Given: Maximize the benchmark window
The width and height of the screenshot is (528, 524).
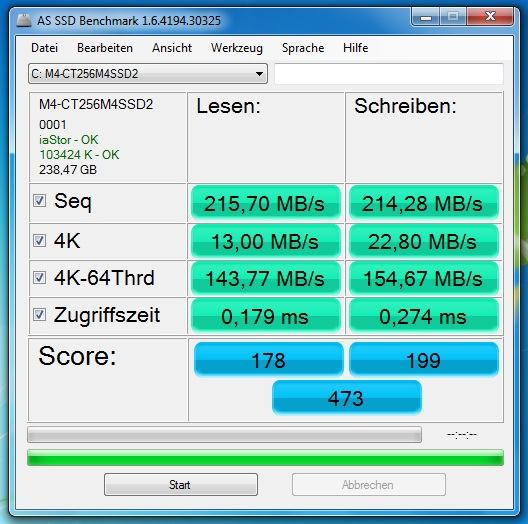Looking at the screenshot, I should (453, 17).
